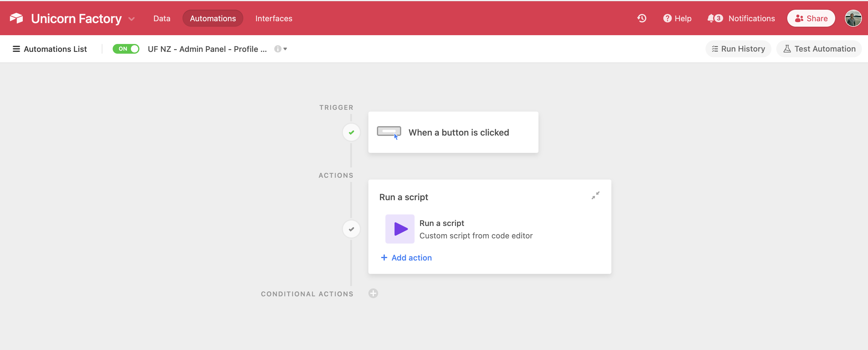Open the Automations List panel via hamburger icon

tap(16, 49)
